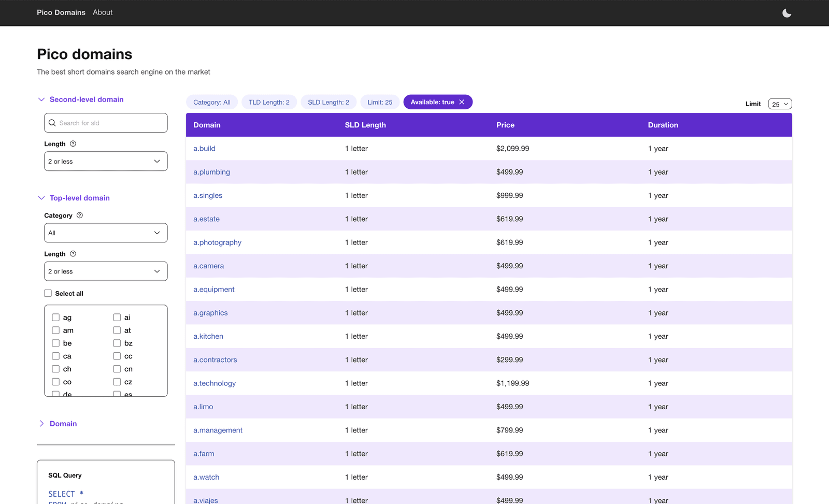Click the SLD Length: 2 filter chip
This screenshot has height=504, width=829.
click(328, 102)
